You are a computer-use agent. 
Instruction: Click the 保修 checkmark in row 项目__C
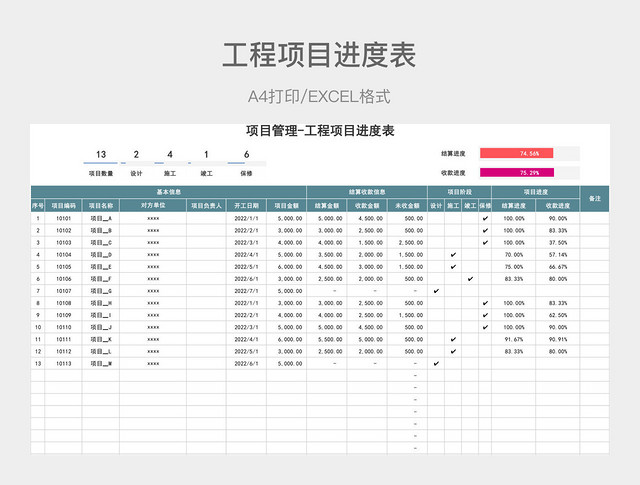485,242
